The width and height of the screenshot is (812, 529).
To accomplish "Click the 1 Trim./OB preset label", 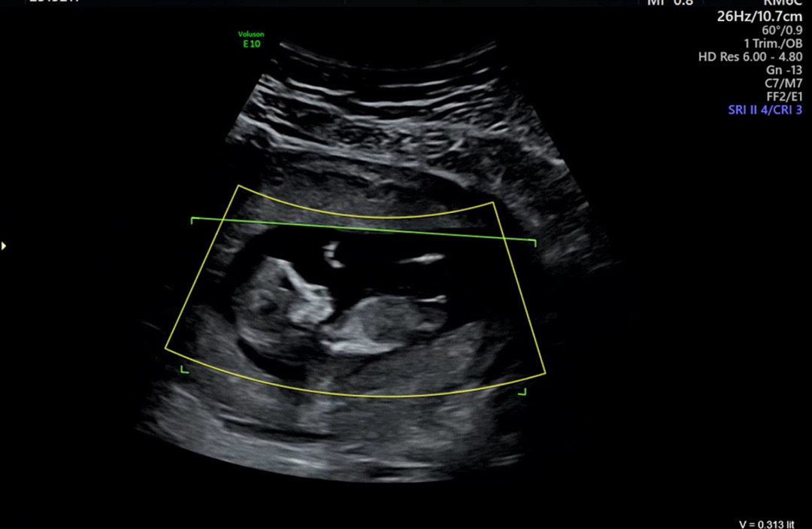I will click(x=772, y=43).
